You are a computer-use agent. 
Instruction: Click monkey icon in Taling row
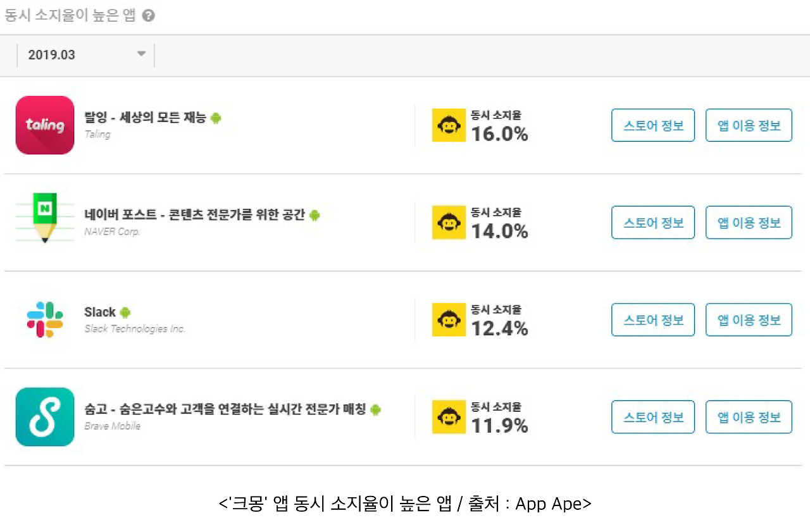(449, 125)
